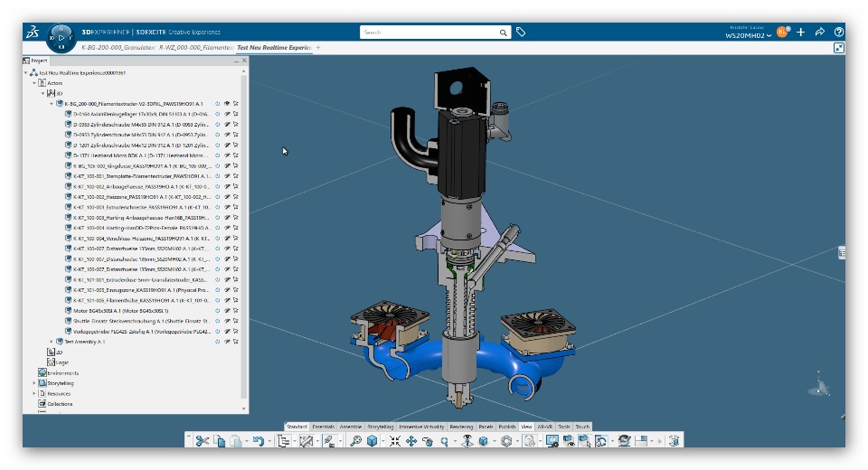The width and height of the screenshot is (868, 470).
Task: Select the Collections tree item
Action: point(55,404)
